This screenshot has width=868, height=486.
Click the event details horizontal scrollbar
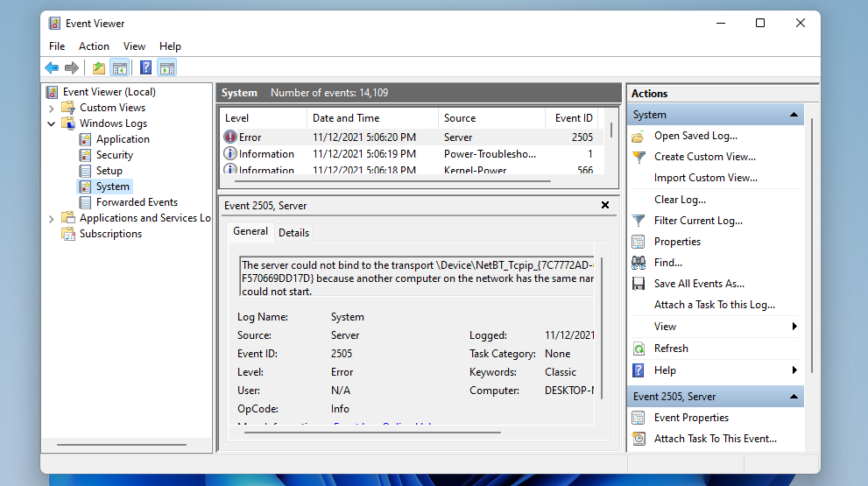tap(372, 433)
